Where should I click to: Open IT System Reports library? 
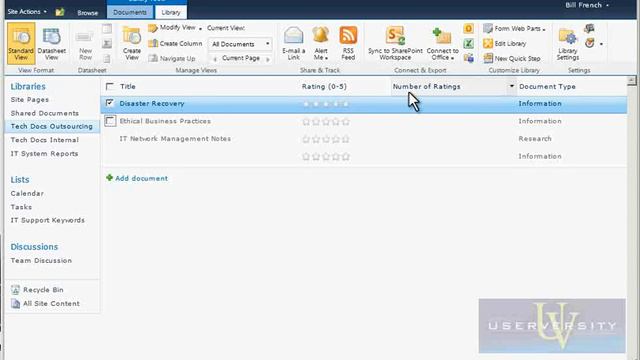tap(44, 153)
